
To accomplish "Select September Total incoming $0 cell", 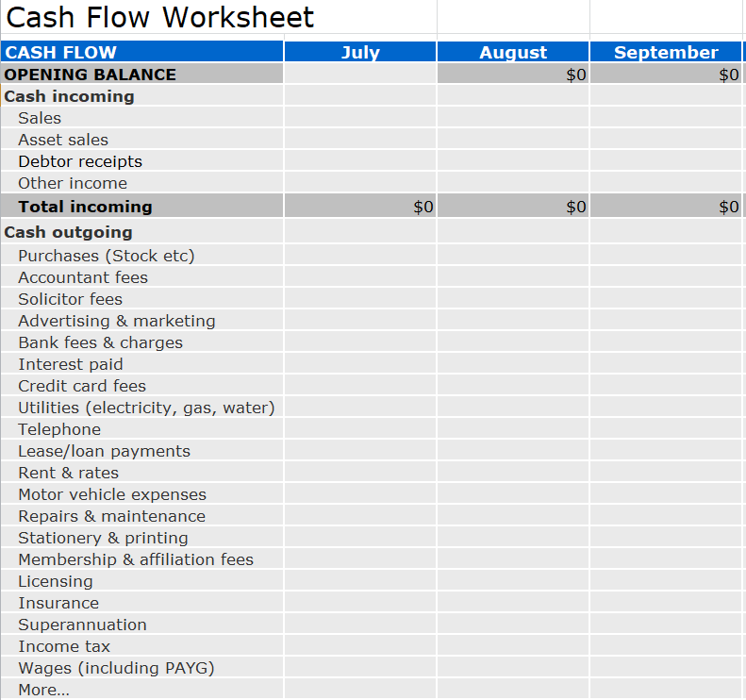I will pos(666,206).
